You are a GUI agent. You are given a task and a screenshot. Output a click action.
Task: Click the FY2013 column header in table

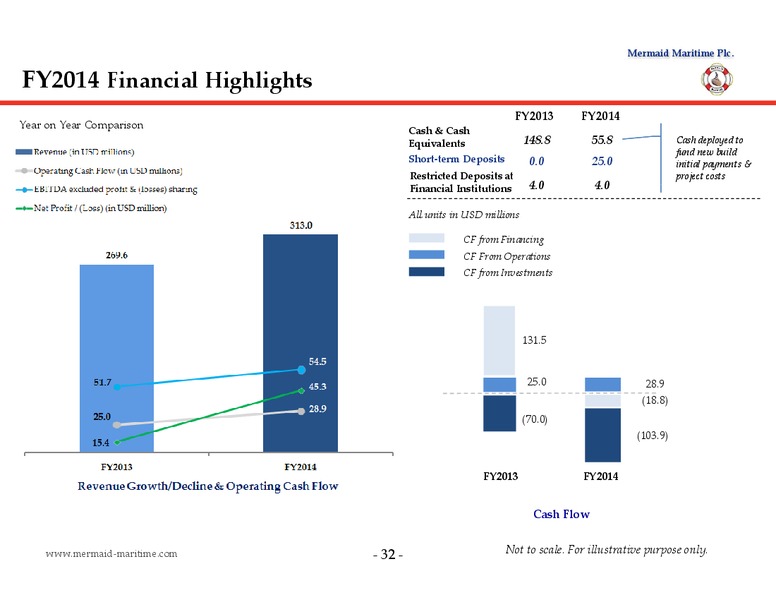(534, 116)
